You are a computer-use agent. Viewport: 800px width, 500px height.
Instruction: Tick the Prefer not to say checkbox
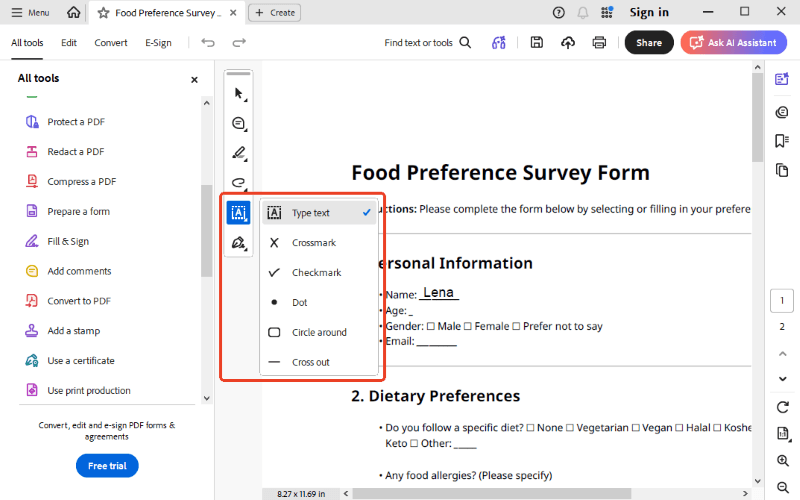pyautogui.click(x=516, y=327)
